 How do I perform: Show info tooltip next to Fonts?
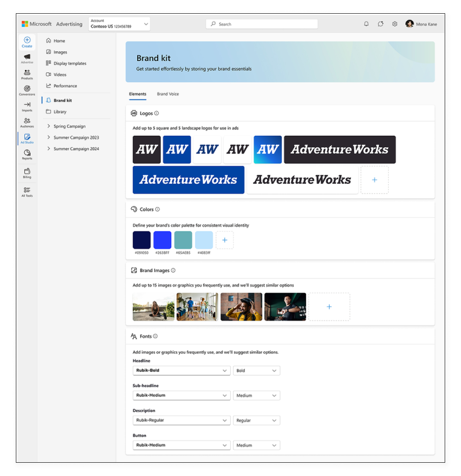155,336
